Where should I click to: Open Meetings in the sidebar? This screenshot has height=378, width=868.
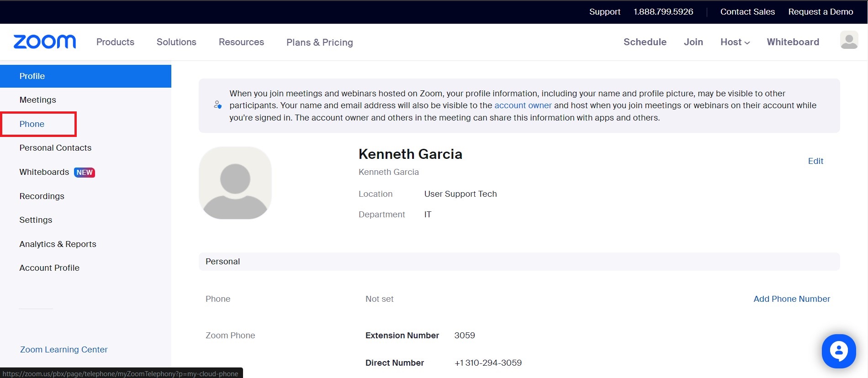pos(37,100)
